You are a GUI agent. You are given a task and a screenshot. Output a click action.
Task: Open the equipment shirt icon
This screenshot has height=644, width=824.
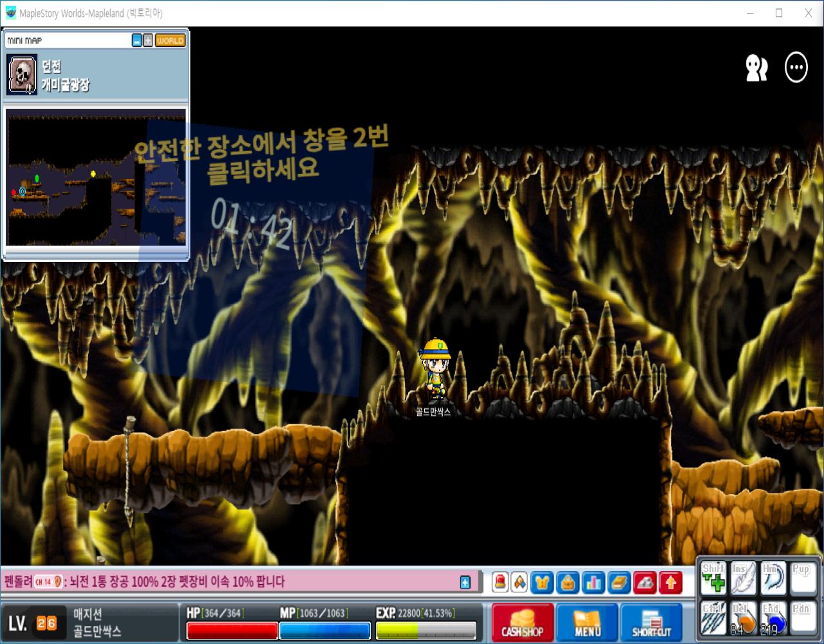tap(543, 583)
